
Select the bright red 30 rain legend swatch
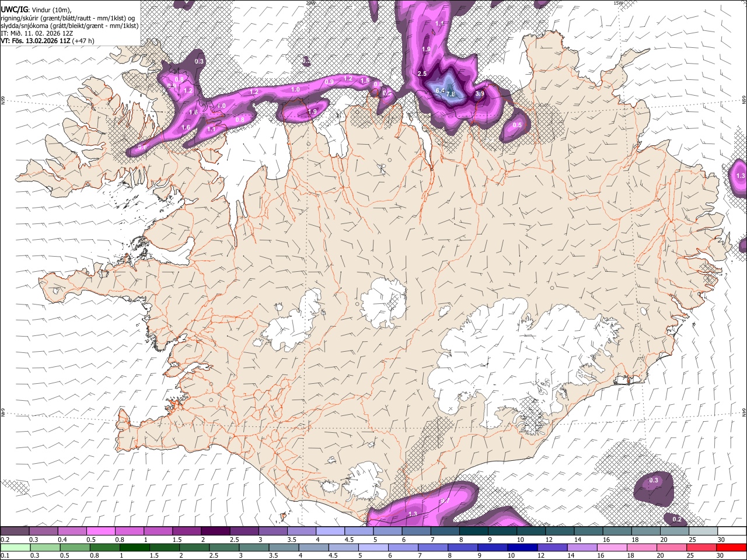click(732, 547)
